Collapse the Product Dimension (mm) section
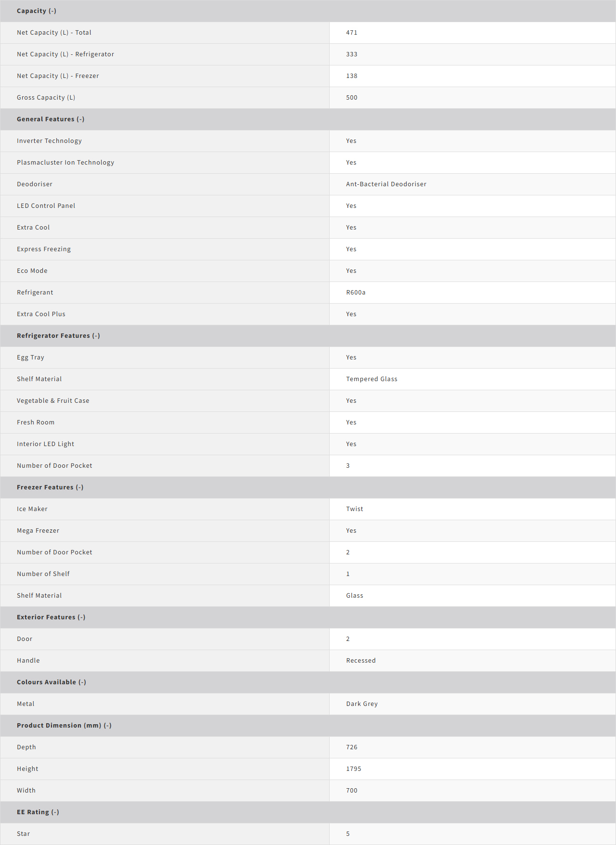The image size is (616, 845). (x=64, y=726)
